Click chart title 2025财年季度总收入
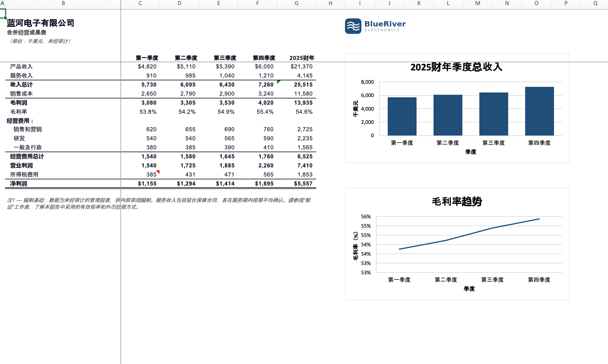 (456, 67)
